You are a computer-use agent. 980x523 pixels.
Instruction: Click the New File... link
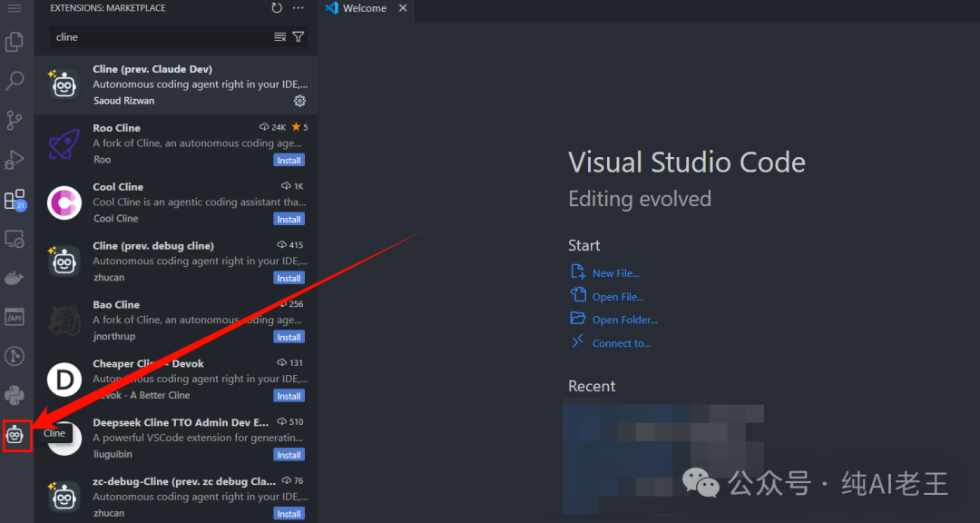point(615,273)
